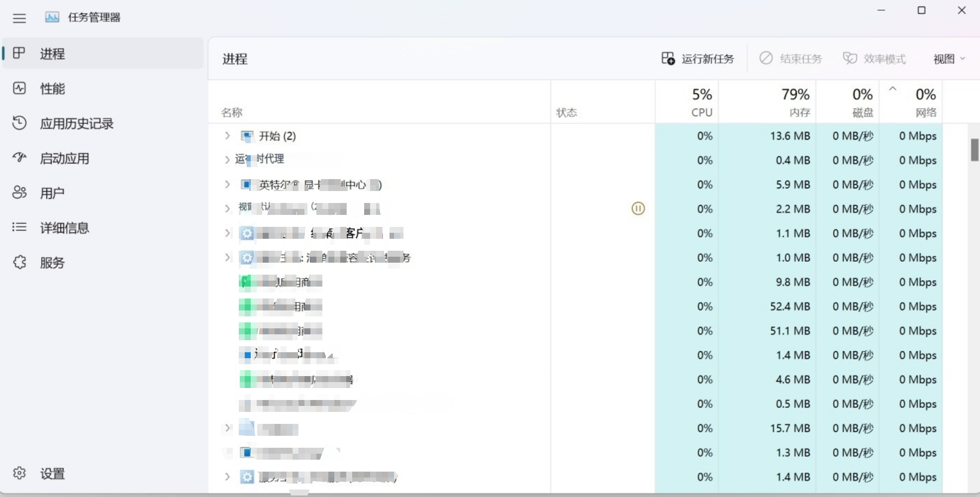Click the 52.4 MB memory cell
Screen dimensions: 980x497
click(x=768, y=306)
